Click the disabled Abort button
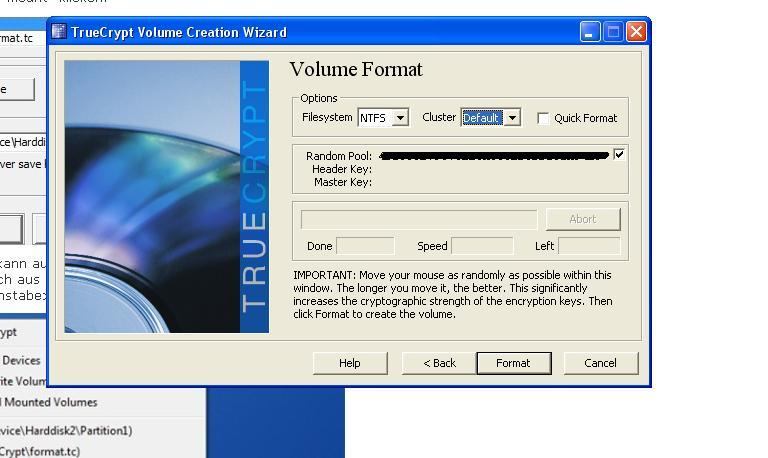 583,219
